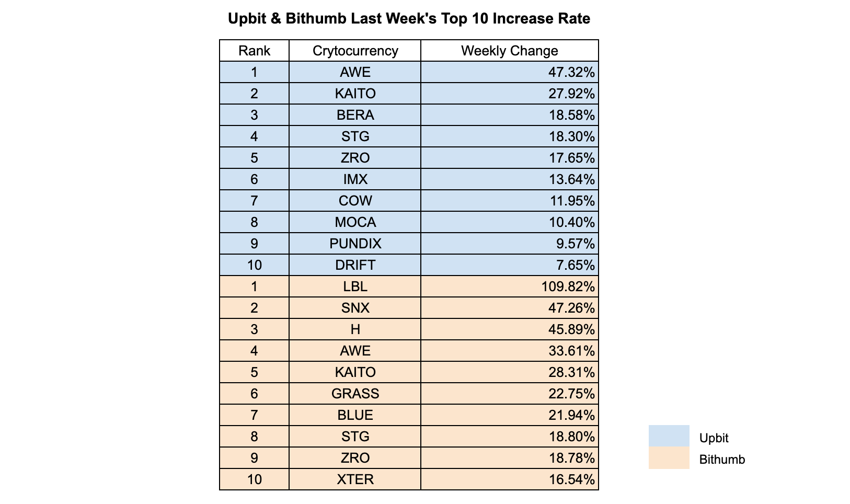Click the DRIFT cell
The width and height of the screenshot is (850, 504).
click(355, 265)
